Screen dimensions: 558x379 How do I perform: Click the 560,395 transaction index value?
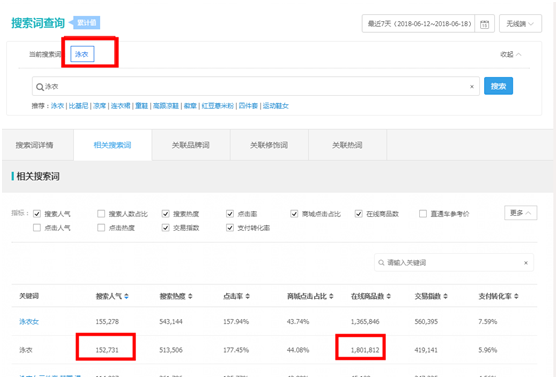tap(426, 322)
